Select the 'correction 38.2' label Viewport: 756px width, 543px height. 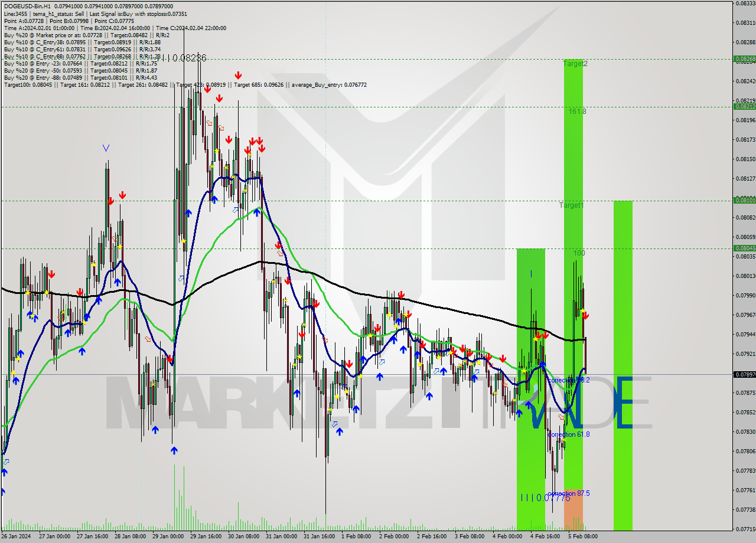point(569,380)
